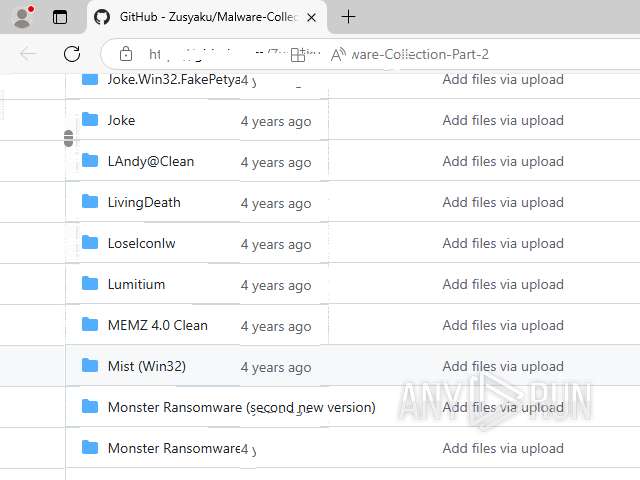Select the GitHub Zusyaku/Malware-Collection tab

point(207,17)
